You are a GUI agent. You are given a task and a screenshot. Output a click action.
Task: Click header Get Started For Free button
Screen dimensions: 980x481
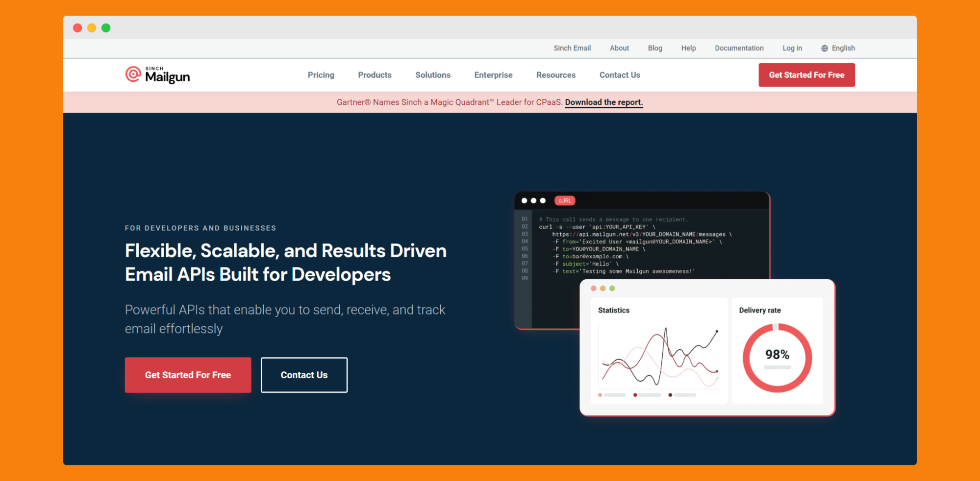806,75
